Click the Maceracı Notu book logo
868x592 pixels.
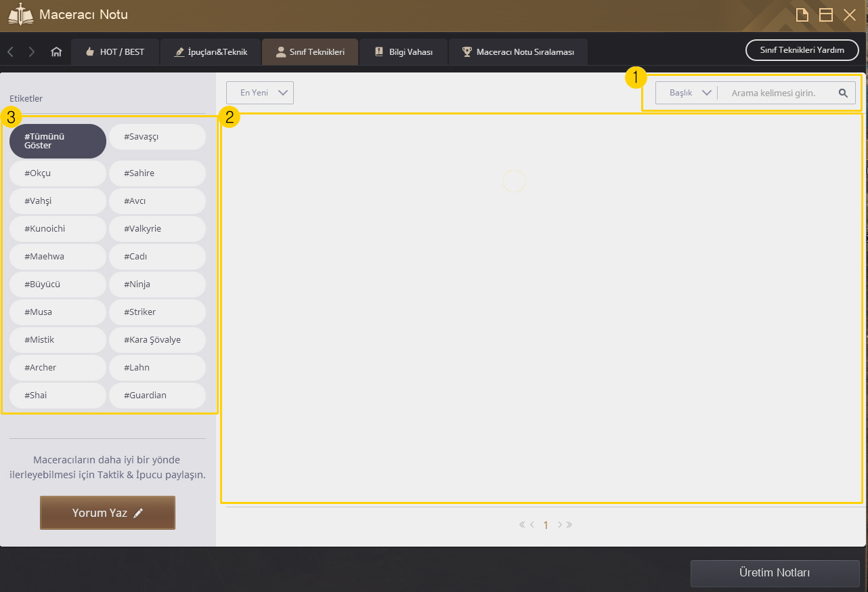click(20, 14)
